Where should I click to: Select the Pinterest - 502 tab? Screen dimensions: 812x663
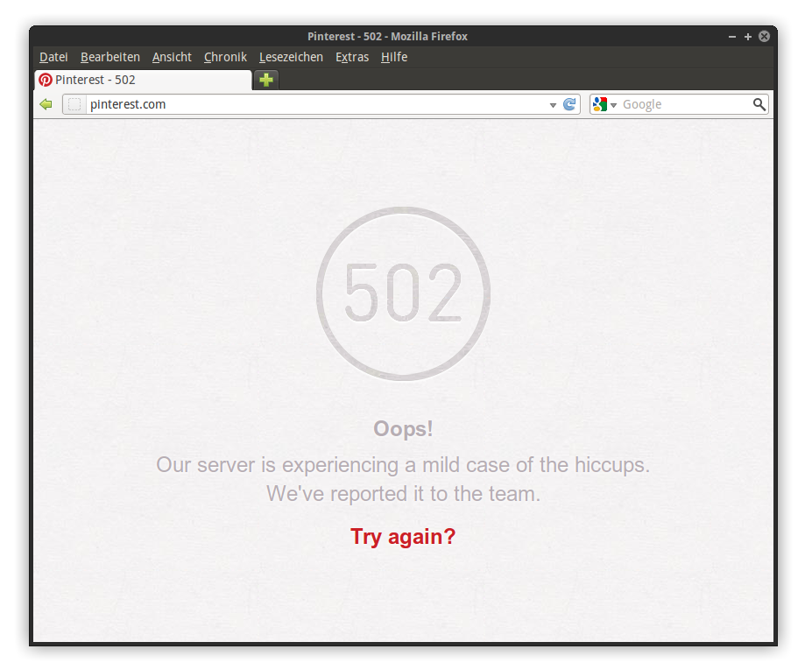143,80
